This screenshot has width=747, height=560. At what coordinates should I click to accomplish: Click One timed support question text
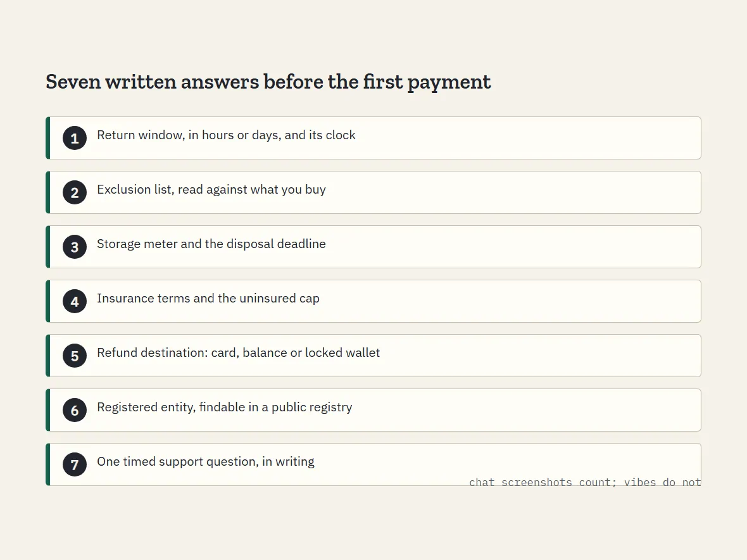point(206,461)
